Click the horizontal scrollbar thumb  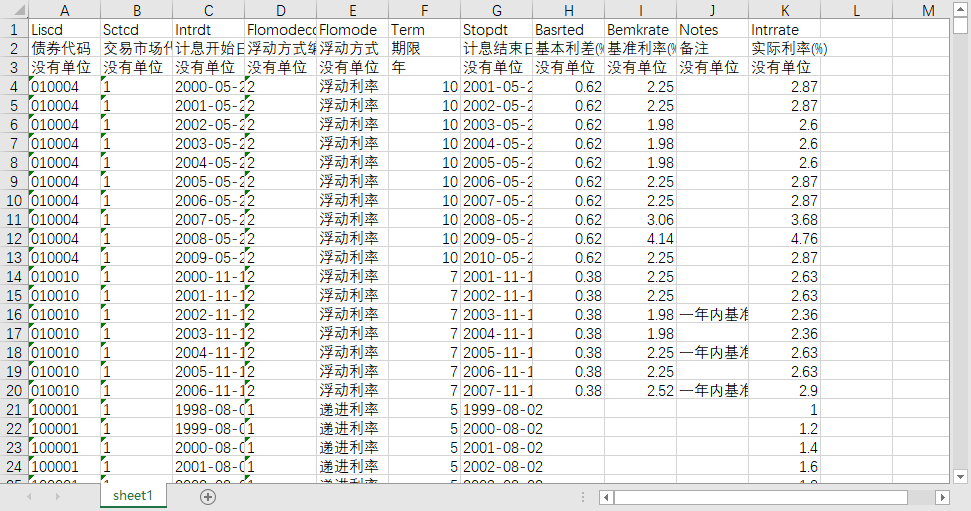(x=761, y=497)
